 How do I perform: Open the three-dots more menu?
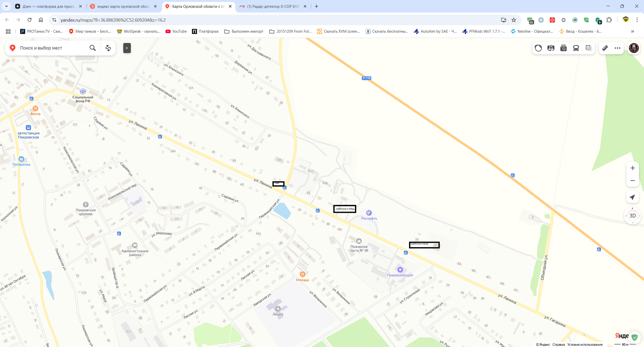click(617, 48)
